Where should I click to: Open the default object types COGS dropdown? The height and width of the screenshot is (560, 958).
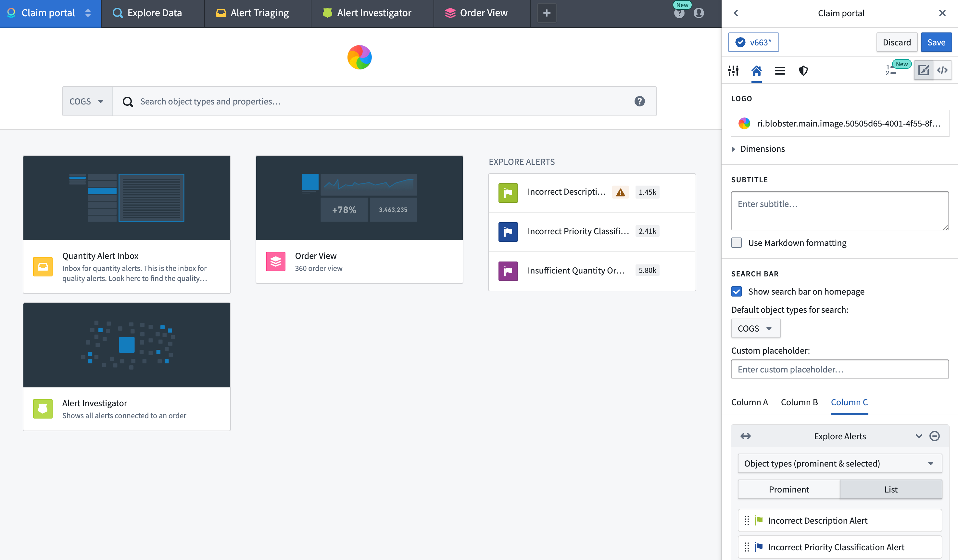(x=754, y=327)
